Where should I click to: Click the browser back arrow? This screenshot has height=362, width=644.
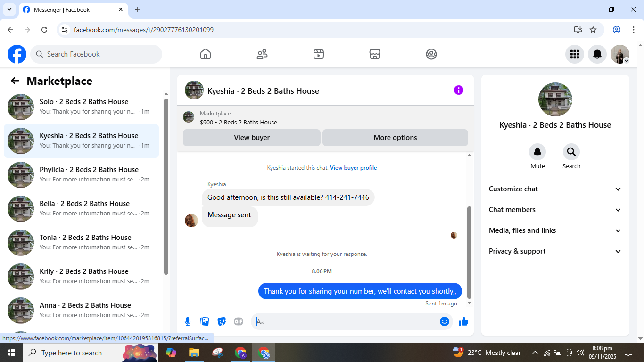coord(10,30)
